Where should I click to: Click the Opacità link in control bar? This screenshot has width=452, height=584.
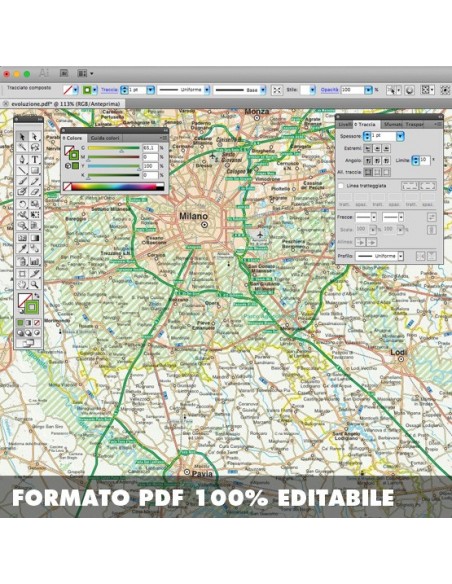pos(330,90)
